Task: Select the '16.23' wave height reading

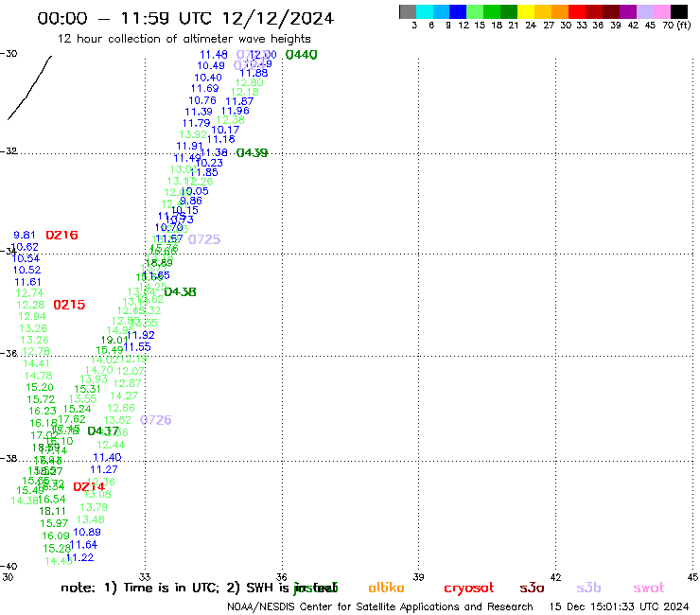Action: (43, 411)
